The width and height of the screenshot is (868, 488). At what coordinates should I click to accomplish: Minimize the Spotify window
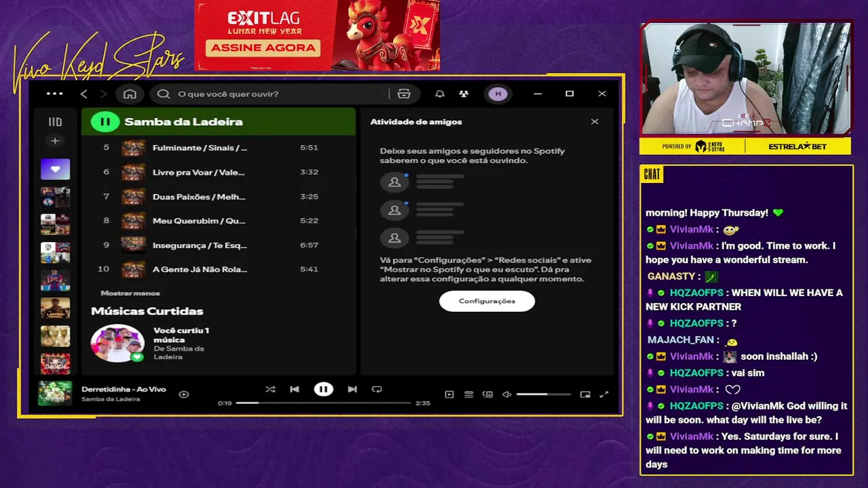pos(538,94)
